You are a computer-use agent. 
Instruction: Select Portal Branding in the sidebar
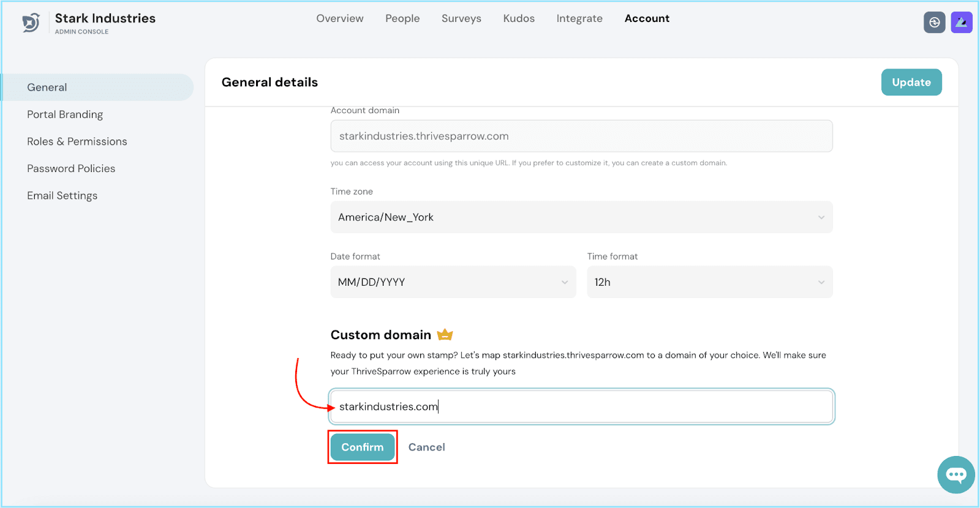[x=65, y=114]
